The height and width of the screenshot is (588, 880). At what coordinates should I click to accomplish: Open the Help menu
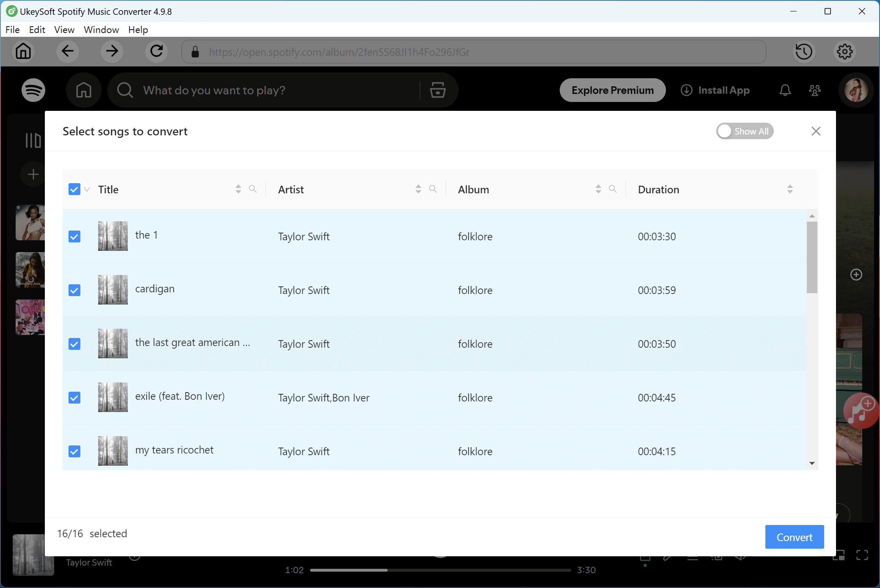pos(137,30)
